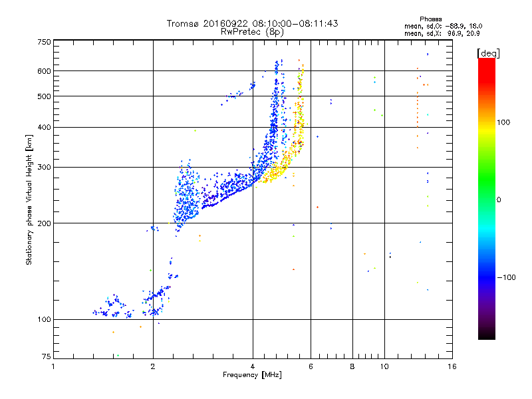Click the y-axis tick label '400'

tap(44, 128)
